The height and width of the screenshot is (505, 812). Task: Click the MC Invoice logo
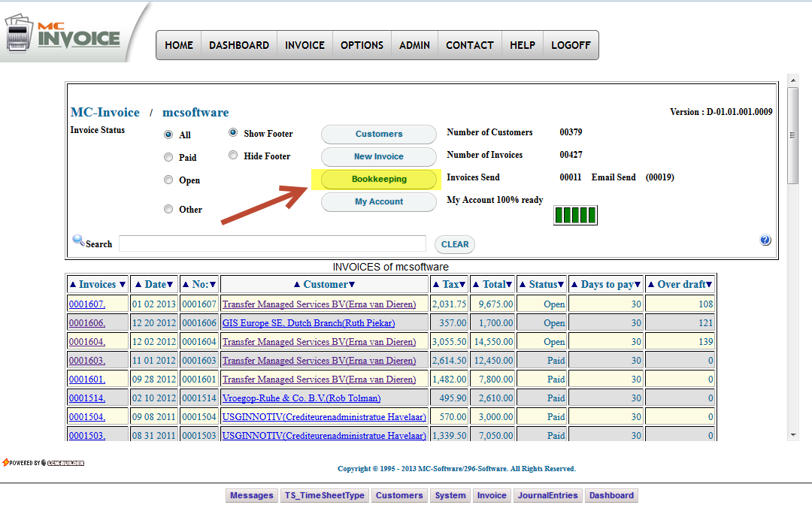click(x=63, y=32)
